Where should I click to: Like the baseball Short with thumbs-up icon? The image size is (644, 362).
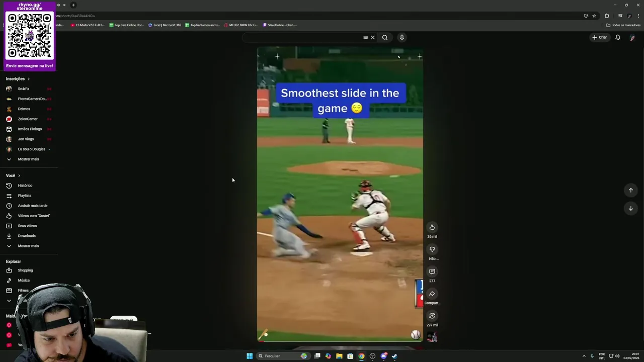click(x=432, y=227)
